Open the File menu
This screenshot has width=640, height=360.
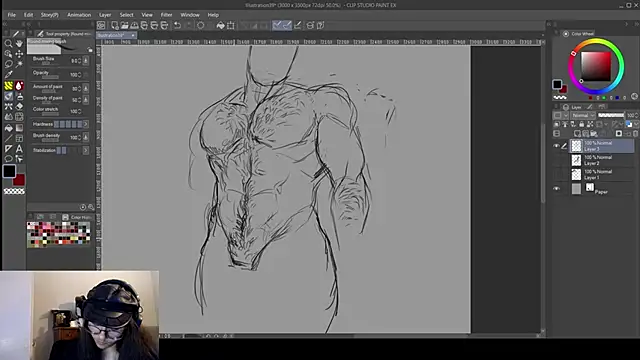click(11, 15)
